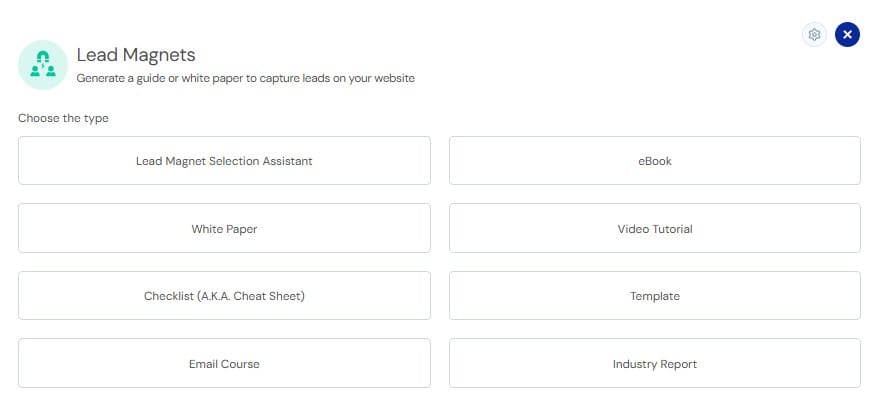Select Lead Magnet Selection Assistant option
Viewport: 880px width, 420px height.
pos(224,161)
